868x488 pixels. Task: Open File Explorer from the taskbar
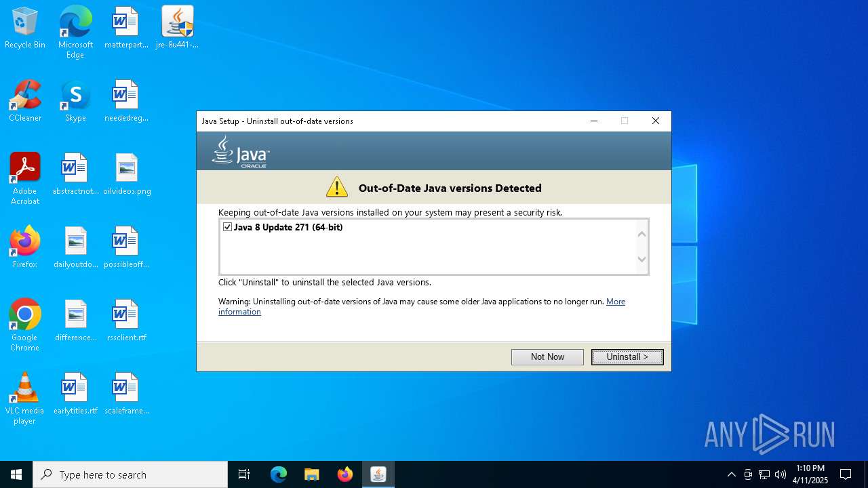pyautogui.click(x=312, y=474)
